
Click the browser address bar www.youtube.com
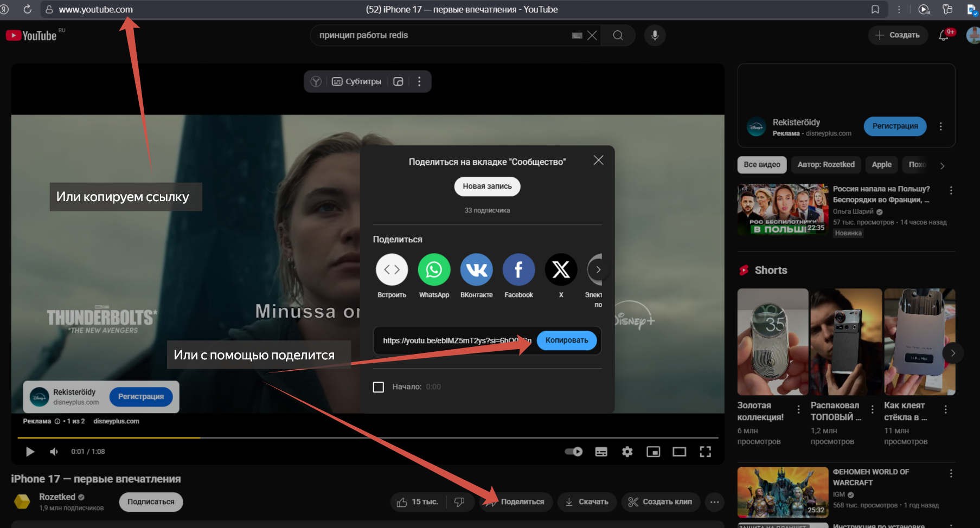pyautogui.click(x=95, y=9)
